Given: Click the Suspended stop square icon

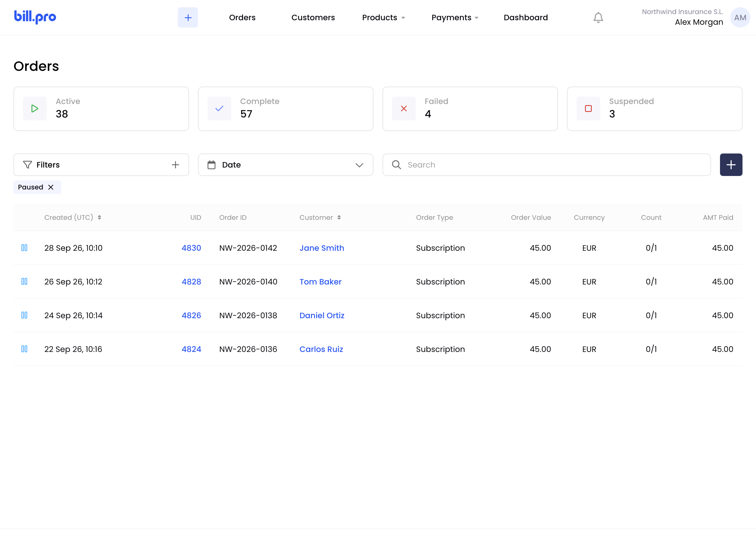Looking at the screenshot, I should click(588, 109).
